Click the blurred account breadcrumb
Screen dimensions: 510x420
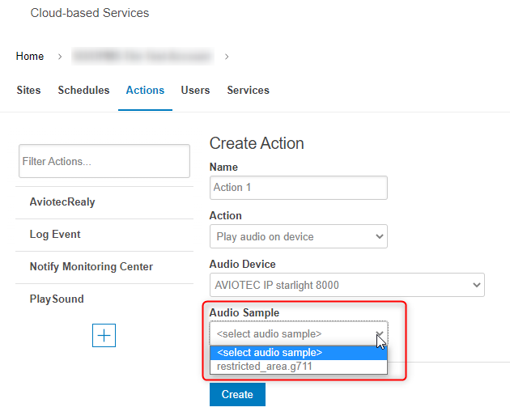pyautogui.click(x=142, y=56)
